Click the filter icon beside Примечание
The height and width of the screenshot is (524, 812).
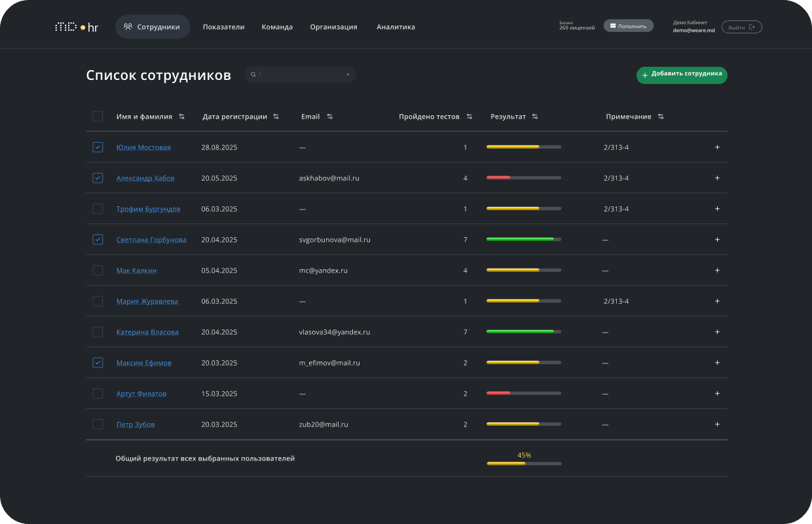661,117
